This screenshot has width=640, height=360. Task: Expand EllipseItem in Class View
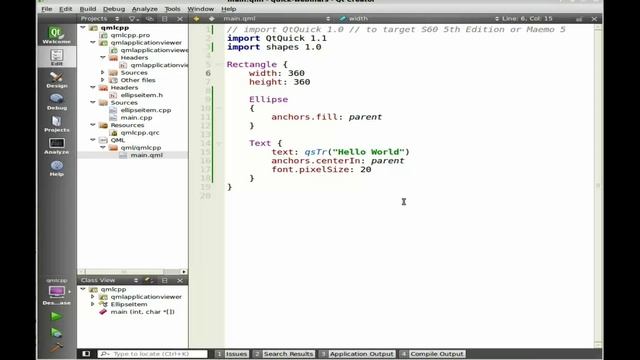(x=93, y=304)
